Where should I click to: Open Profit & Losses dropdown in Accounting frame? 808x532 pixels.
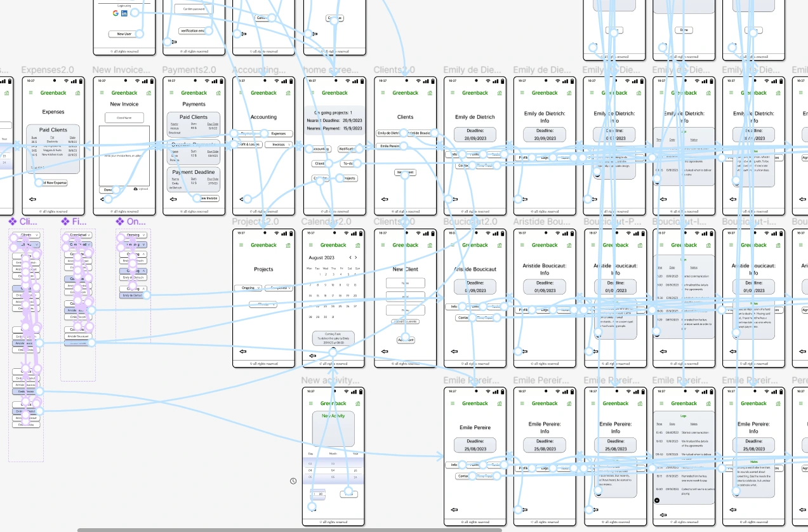(249, 144)
